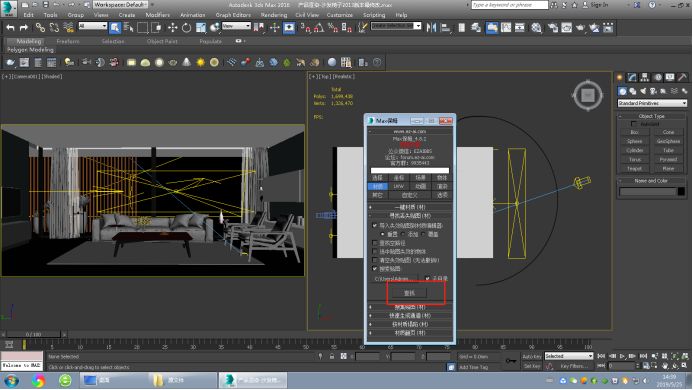Viewport: 693px width, 390px height.
Task: Click the yellow sun light icon on the lower toolbar
Action: click(x=201, y=62)
